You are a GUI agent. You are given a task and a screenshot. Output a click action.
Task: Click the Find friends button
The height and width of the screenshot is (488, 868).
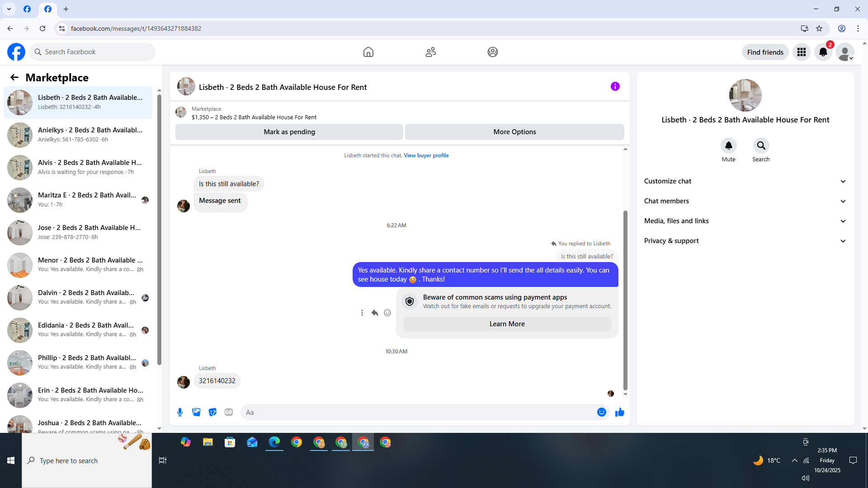pos(765,52)
